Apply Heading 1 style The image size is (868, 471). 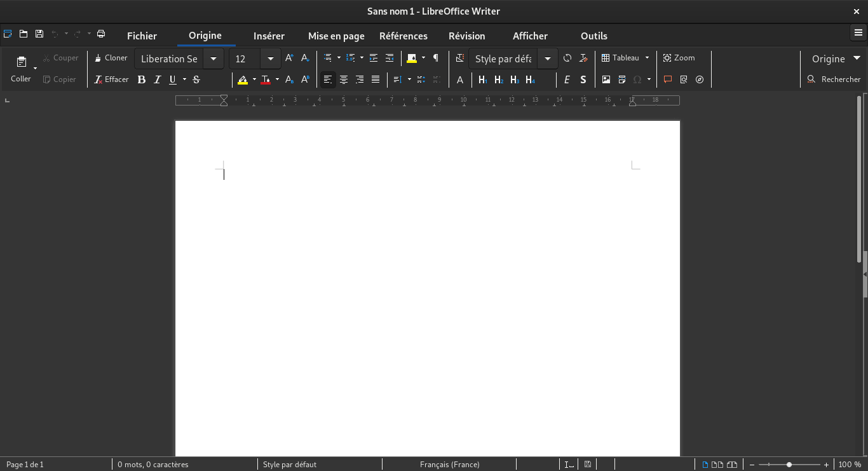[x=482, y=79]
